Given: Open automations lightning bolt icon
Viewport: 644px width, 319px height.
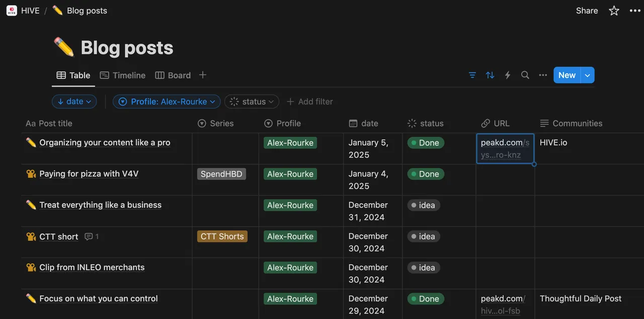Looking at the screenshot, I should coord(508,75).
